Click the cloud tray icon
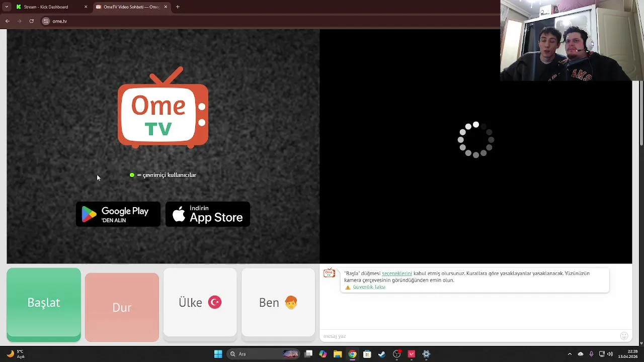 pos(581,354)
